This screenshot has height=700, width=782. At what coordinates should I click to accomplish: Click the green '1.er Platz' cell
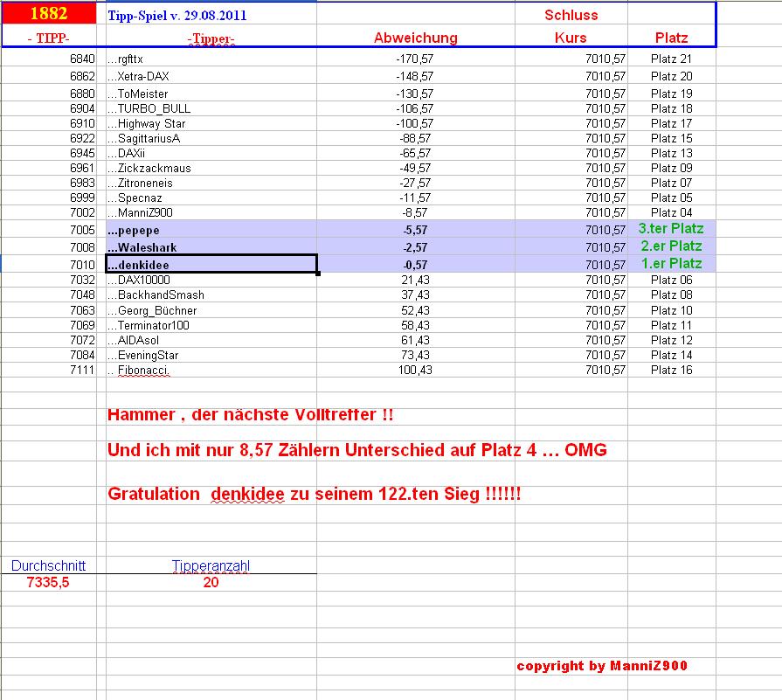pyautogui.click(x=671, y=263)
